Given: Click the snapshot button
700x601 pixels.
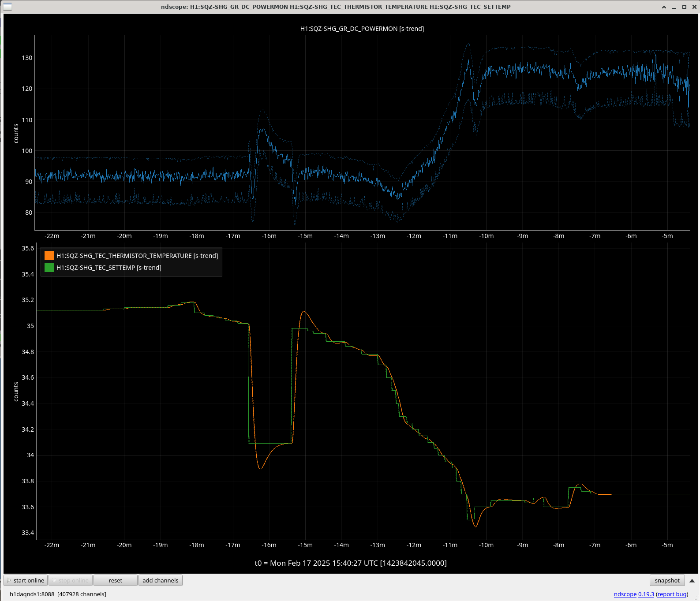Looking at the screenshot, I should click(x=667, y=580).
